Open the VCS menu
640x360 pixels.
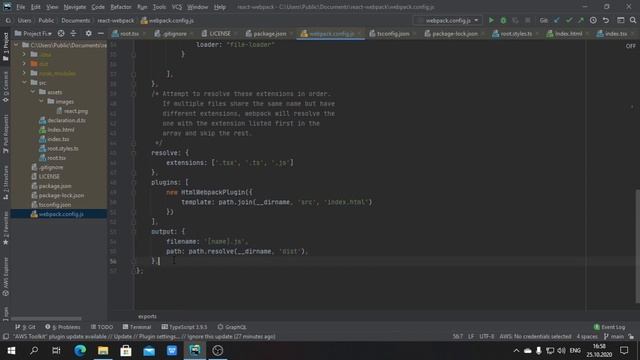tap(177, 7)
